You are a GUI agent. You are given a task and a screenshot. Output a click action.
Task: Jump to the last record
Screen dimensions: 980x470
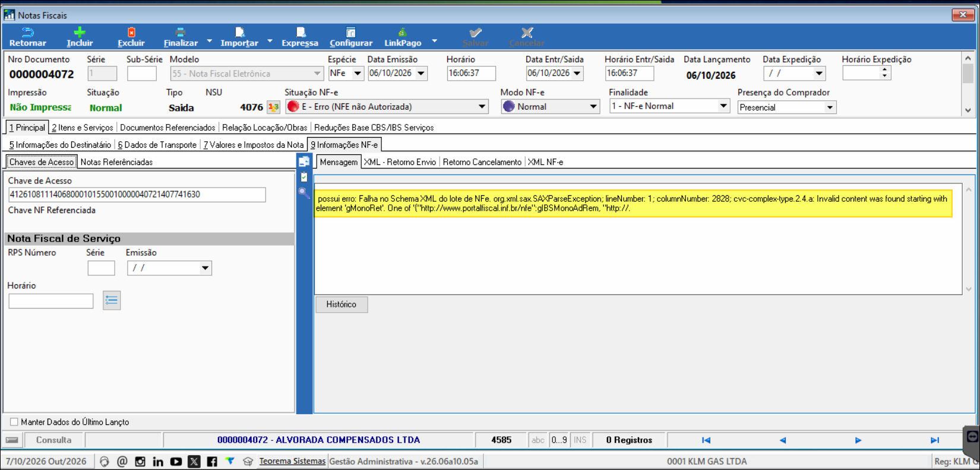(x=935, y=440)
